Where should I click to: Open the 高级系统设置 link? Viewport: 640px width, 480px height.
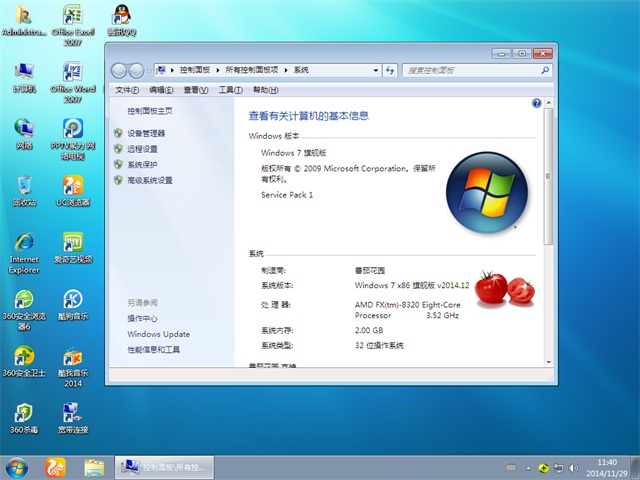149,181
